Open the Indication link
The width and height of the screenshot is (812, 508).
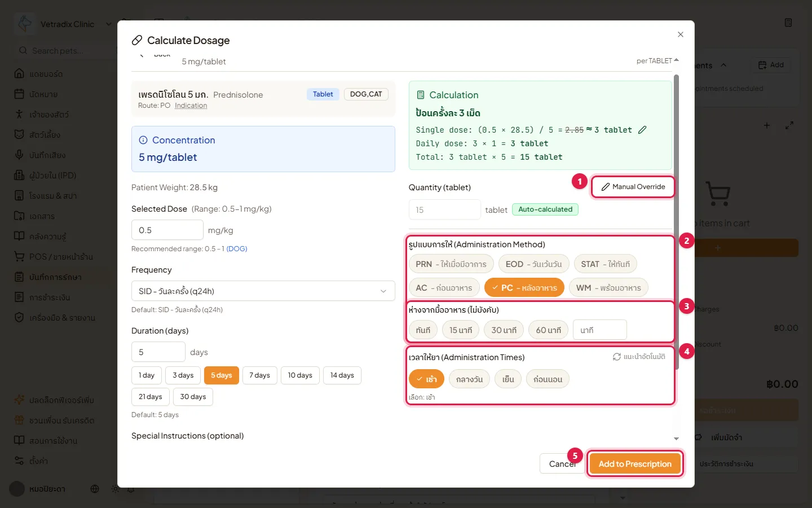pos(191,106)
